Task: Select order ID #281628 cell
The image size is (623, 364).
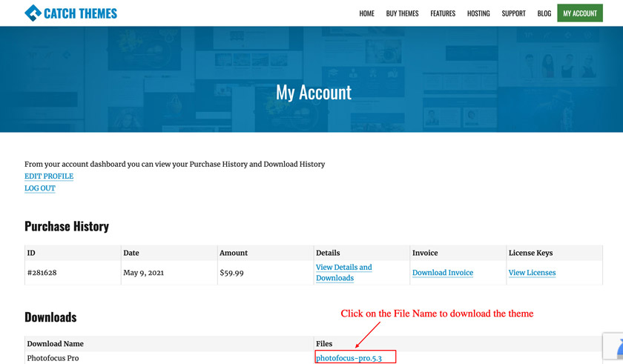Action: 42,273
